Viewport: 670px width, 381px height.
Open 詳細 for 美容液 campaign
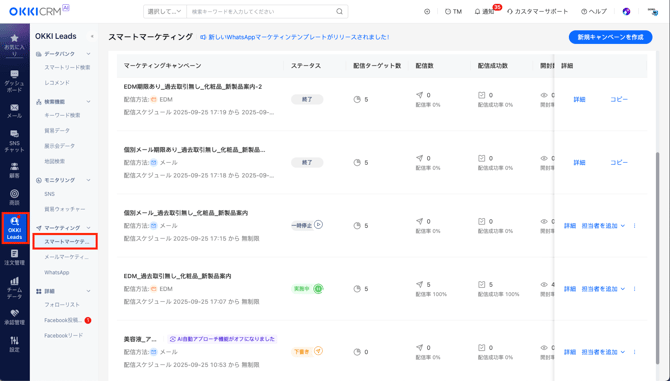coord(570,352)
